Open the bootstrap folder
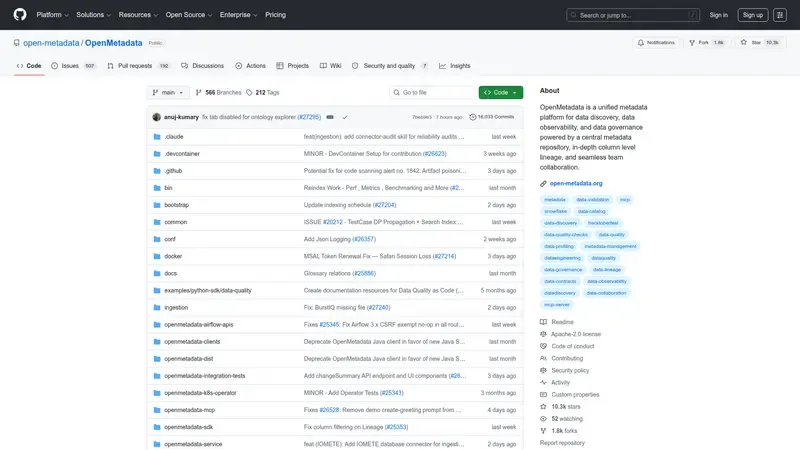This screenshot has width=800, height=450. point(177,205)
